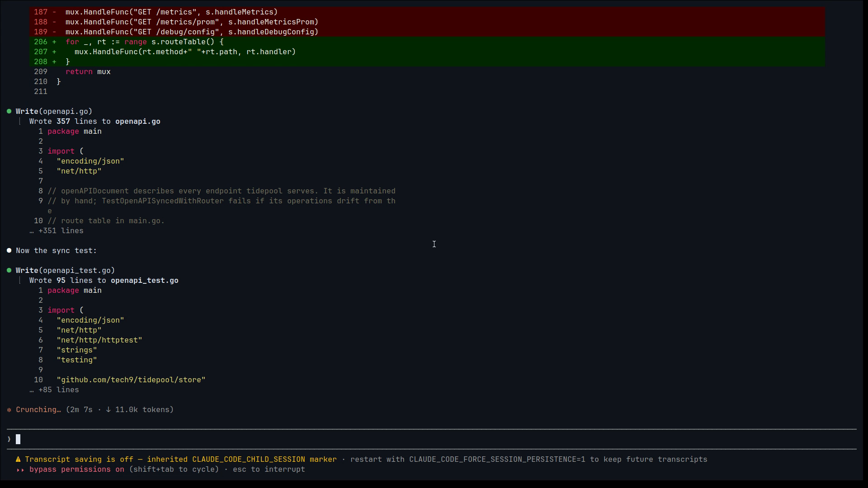Click the yellow warning triangle icon

18,460
